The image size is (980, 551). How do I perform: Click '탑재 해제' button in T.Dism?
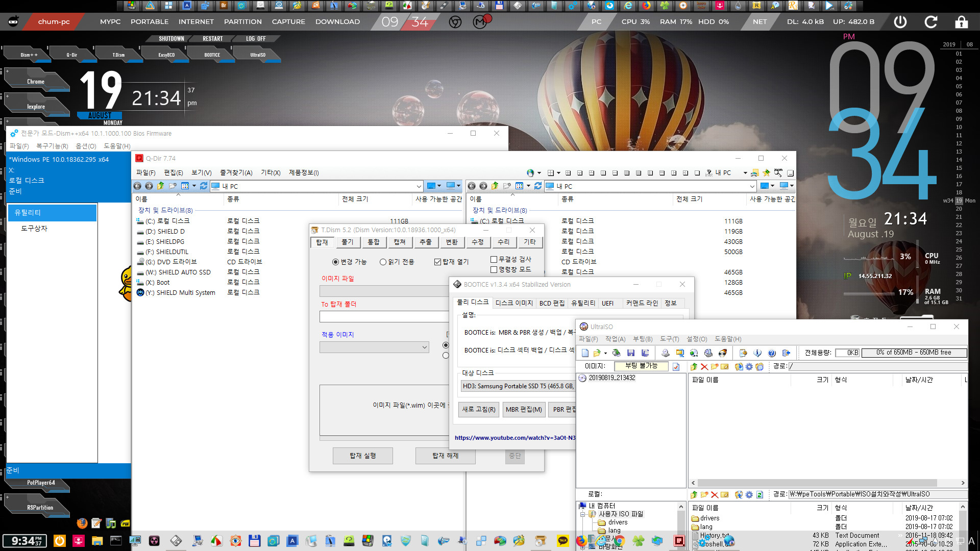446,456
